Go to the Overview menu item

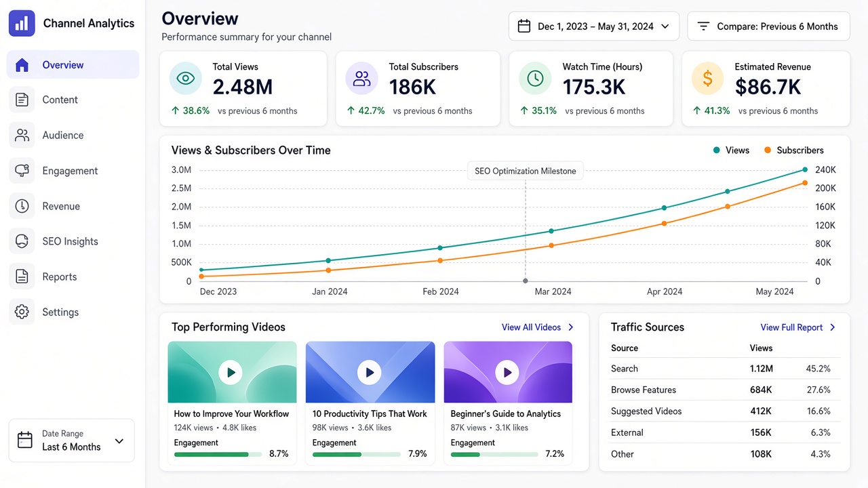[73, 65]
